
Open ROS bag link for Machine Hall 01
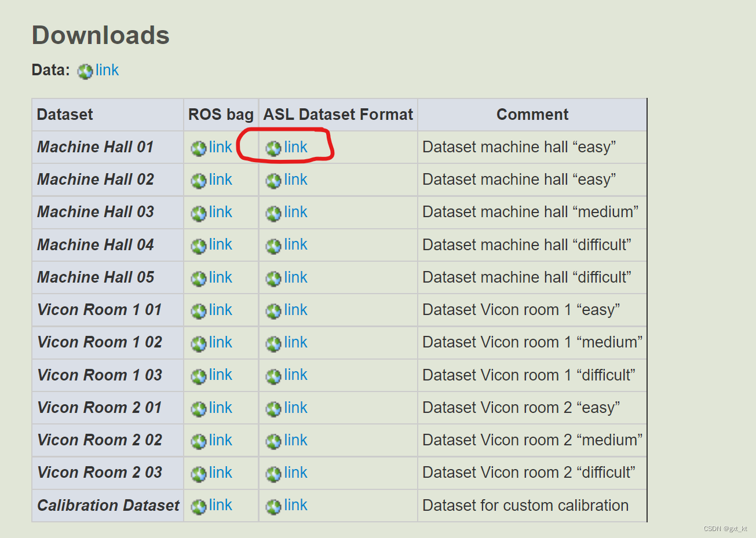pyautogui.click(x=221, y=147)
